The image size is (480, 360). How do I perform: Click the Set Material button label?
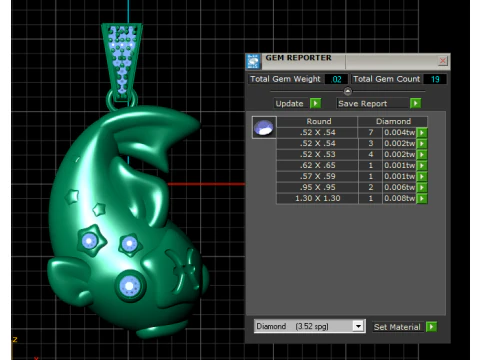click(397, 327)
